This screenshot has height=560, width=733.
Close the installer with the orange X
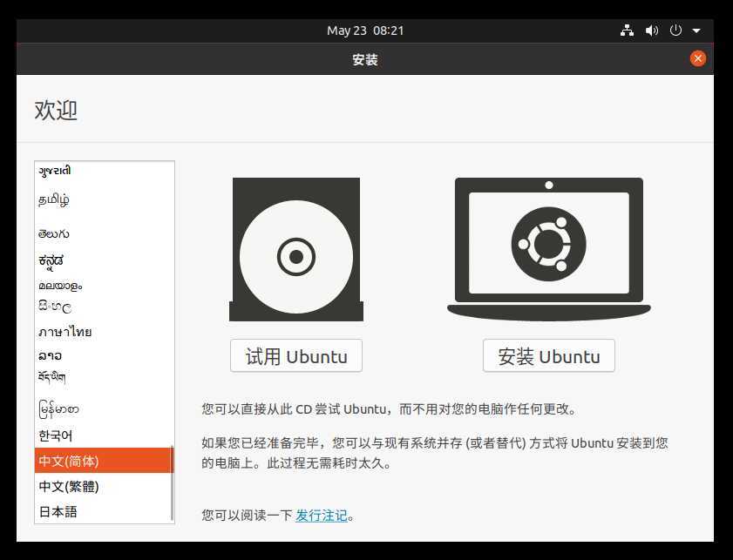pos(697,58)
